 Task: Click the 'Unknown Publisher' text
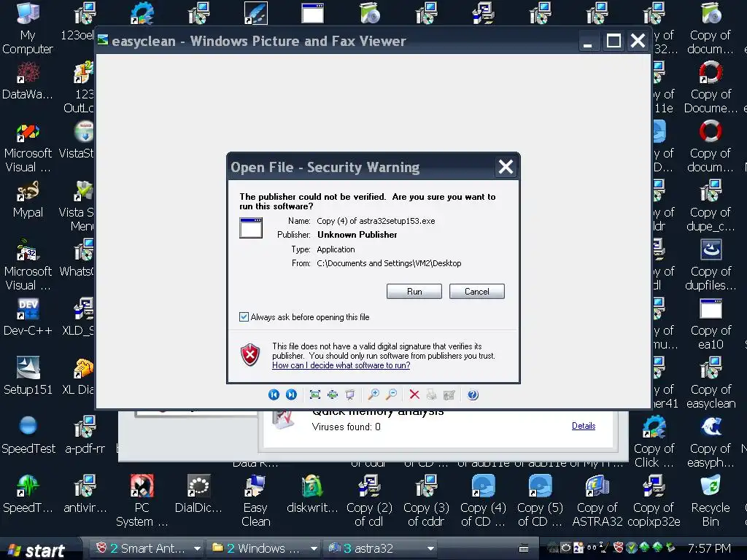click(357, 235)
